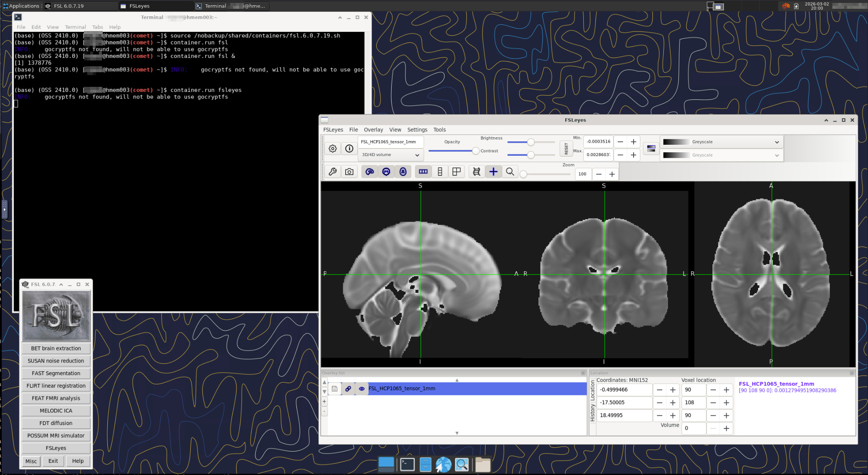Increase the Volume index with the plus button
The height and width of the screenshot is (475, 868).
coord(726,428)
